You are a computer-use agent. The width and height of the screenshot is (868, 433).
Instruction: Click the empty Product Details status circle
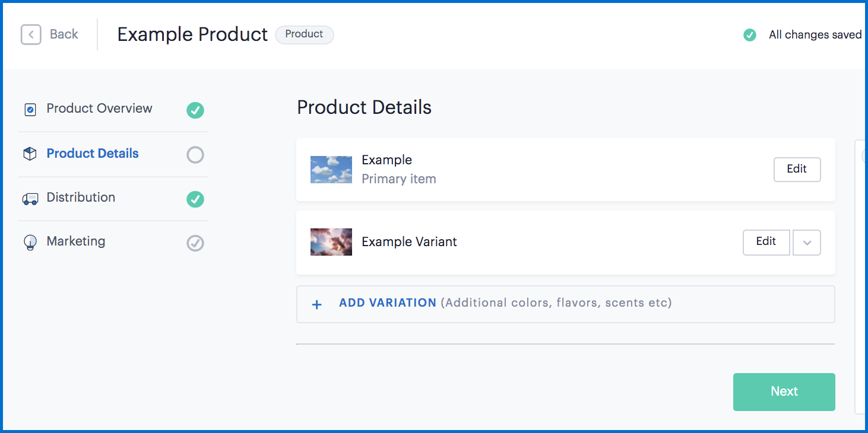(x=195, y=155)
